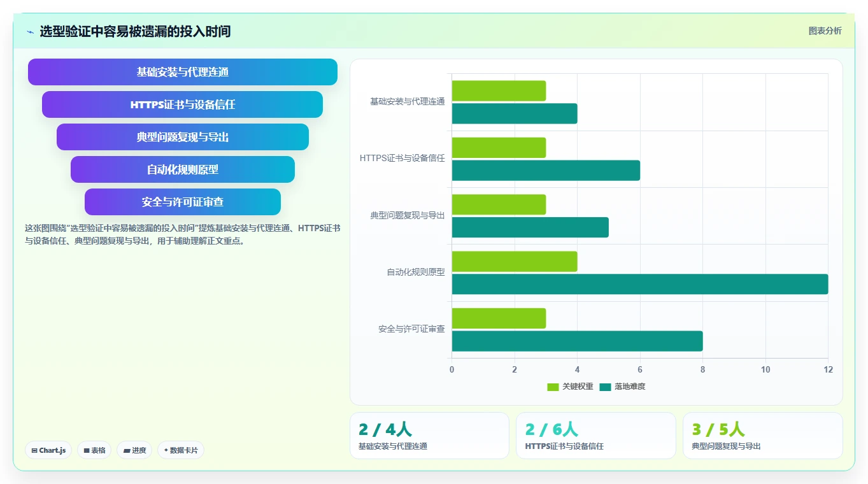This screenshot has width=868, height=484.
Task: Click 落地难度 bar for HTTPS证书与设备信任
Action: pos(546,170)
